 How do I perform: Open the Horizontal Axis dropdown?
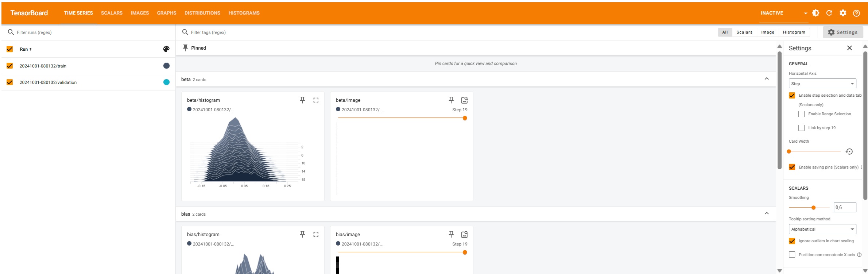[822, 84]
